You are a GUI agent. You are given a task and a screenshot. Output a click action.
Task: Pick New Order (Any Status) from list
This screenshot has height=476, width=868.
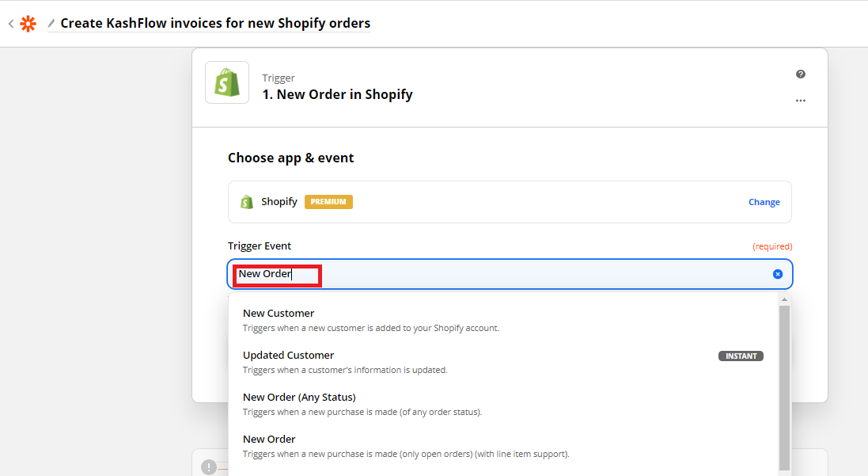(299, 398)
